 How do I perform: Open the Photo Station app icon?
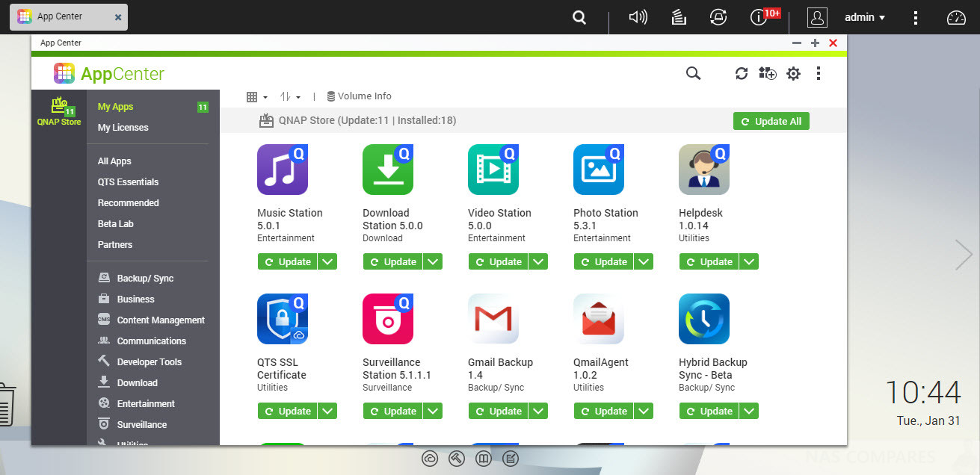coord(599,170)
